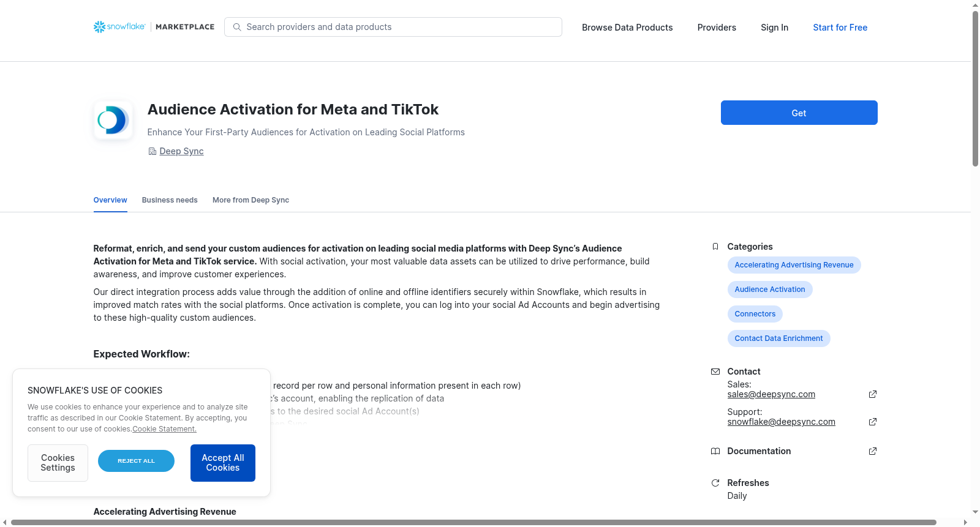Open external link icon for sales email

coord(873,394)
